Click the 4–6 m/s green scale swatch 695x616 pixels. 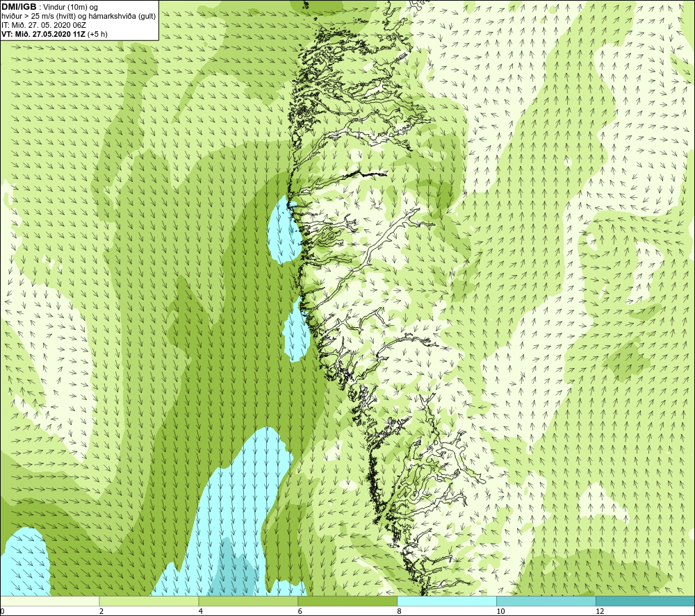[248, 601]
